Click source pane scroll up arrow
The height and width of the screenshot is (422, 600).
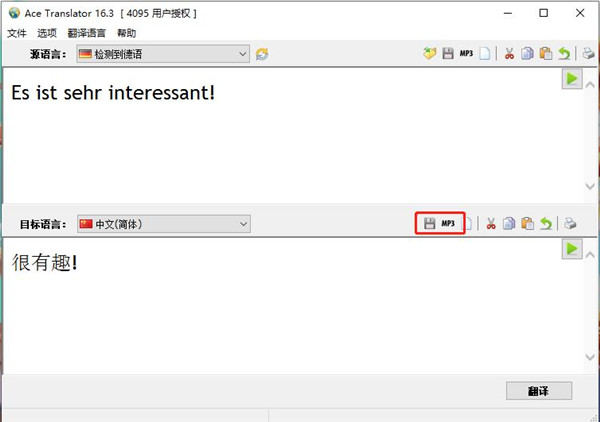(590, 85)
